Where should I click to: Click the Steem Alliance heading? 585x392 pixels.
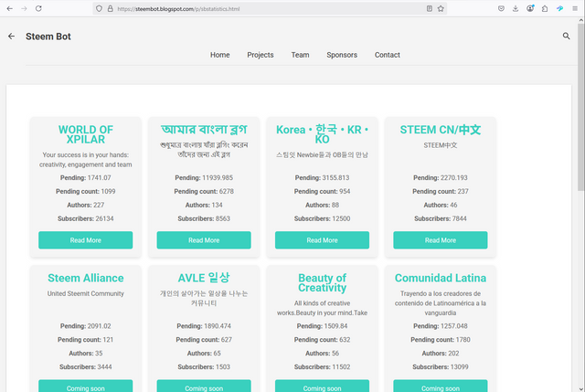point(85,278)
